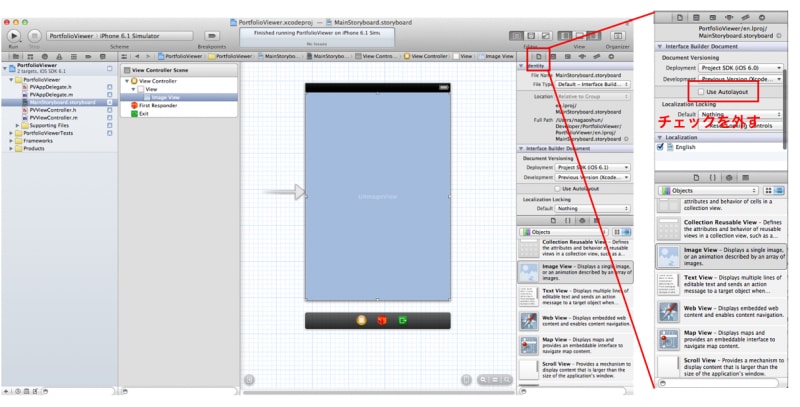Select Image View in the document outline
This screenshot has height=407, width=800.
pyautogui.click(x=165, y=97)
